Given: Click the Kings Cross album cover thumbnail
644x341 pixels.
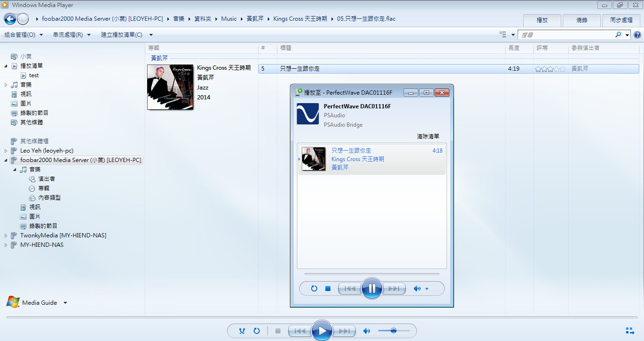Looking at the screenshot, I should [x=170, y=87].
